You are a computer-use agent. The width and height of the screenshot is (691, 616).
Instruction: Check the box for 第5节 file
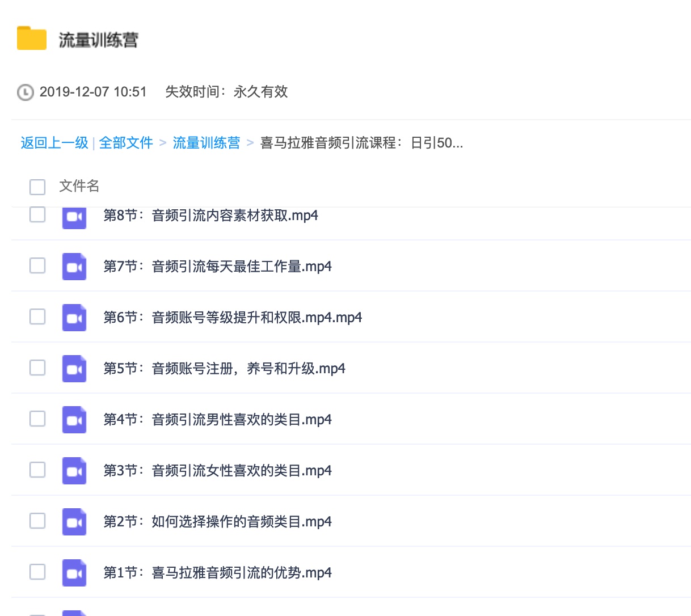pyautogui.click(x=37, y=368)
